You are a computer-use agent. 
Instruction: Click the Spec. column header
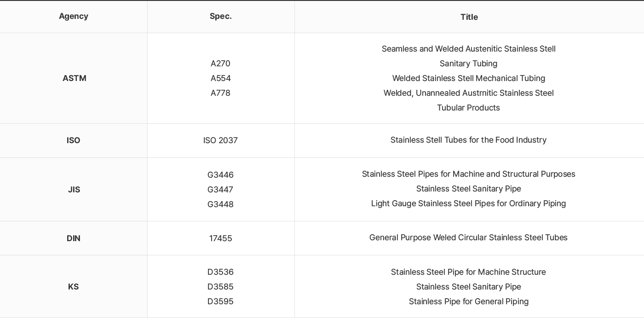[x=221, y=16]
